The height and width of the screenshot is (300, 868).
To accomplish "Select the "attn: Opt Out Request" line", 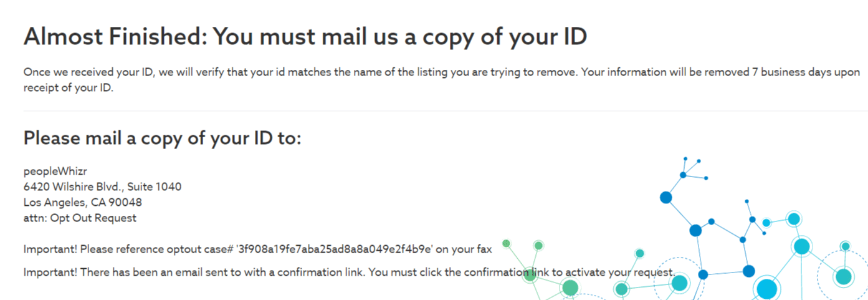I will (x=80, y=218).
